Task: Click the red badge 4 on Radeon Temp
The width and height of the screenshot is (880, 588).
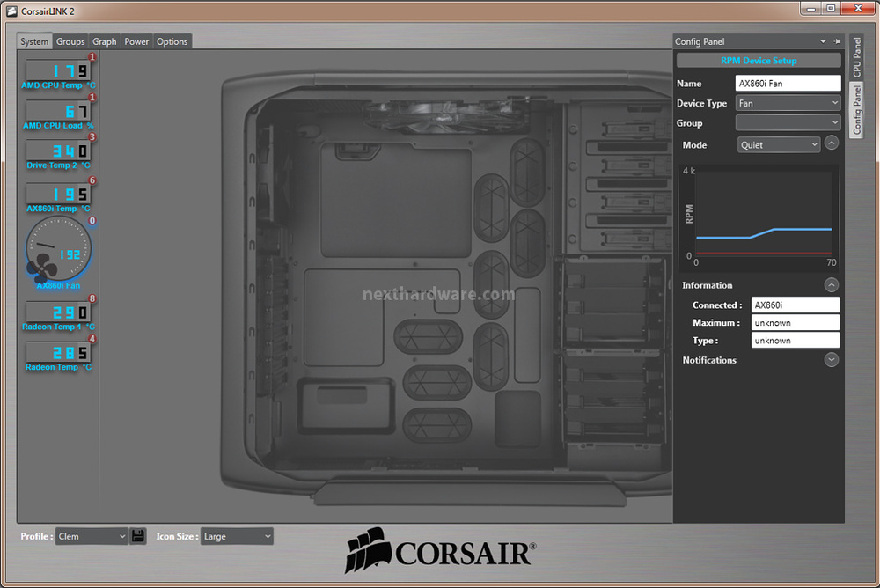Action: [x=92, y=339]
